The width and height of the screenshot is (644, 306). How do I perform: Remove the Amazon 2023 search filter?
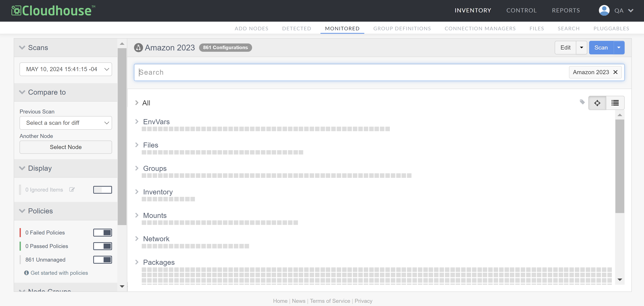(x=615, y=72)
